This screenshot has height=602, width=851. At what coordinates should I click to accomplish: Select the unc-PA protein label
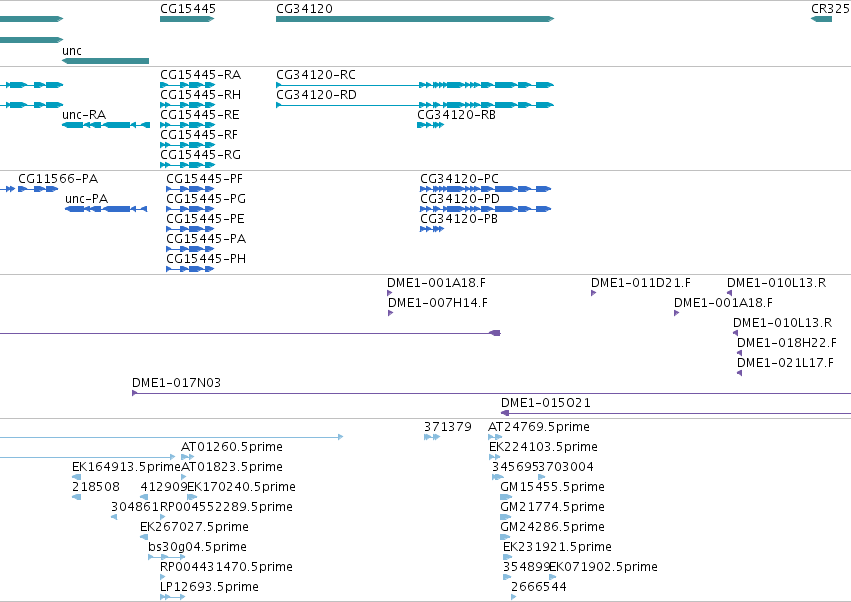tap(86, 199)
